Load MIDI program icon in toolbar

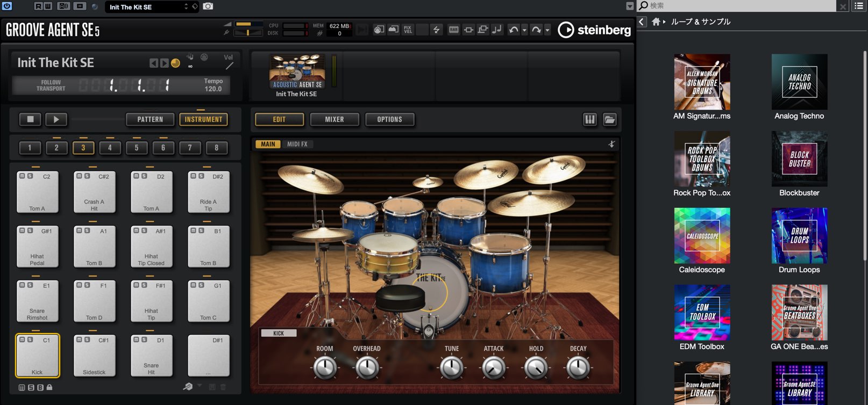(379, 30)
